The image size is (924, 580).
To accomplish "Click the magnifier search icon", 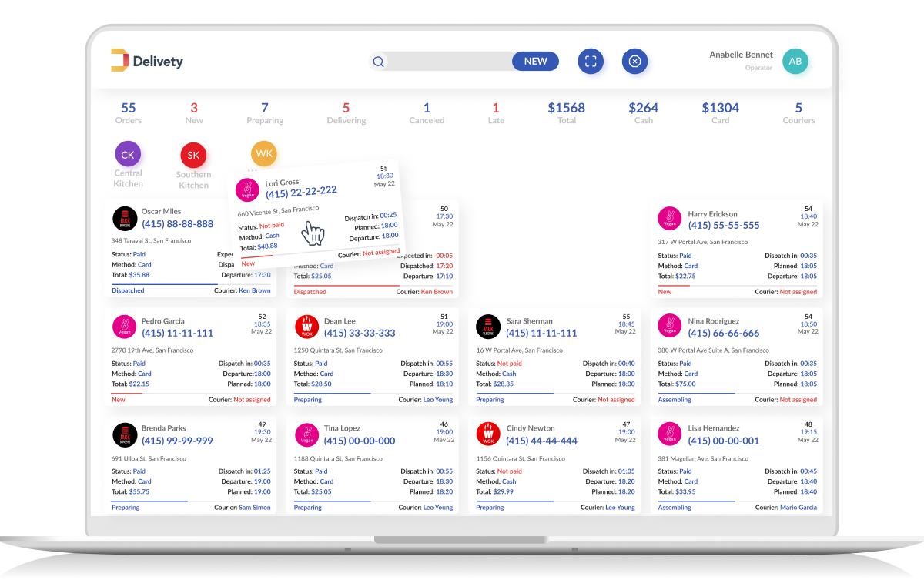I will pyautogui.click(x=378, y=62).
